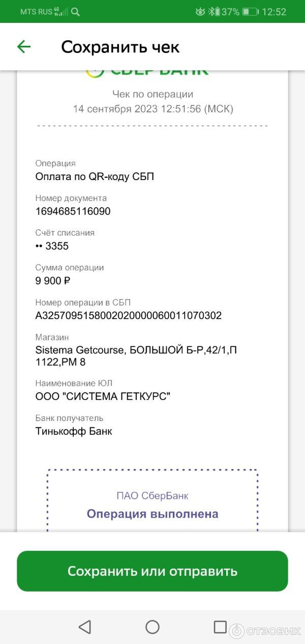Tap the mobile signal strength icon
The image size is (305, 644).
click(x=61, y=12)
